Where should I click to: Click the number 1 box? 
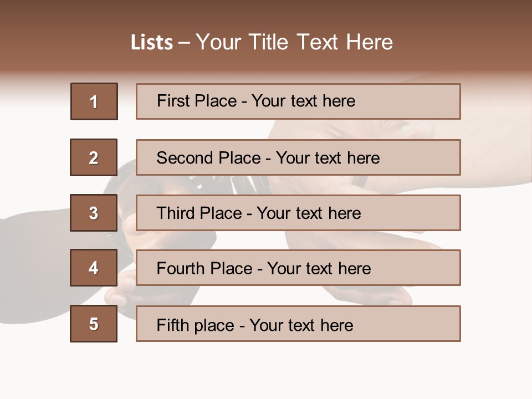point(94,101)
